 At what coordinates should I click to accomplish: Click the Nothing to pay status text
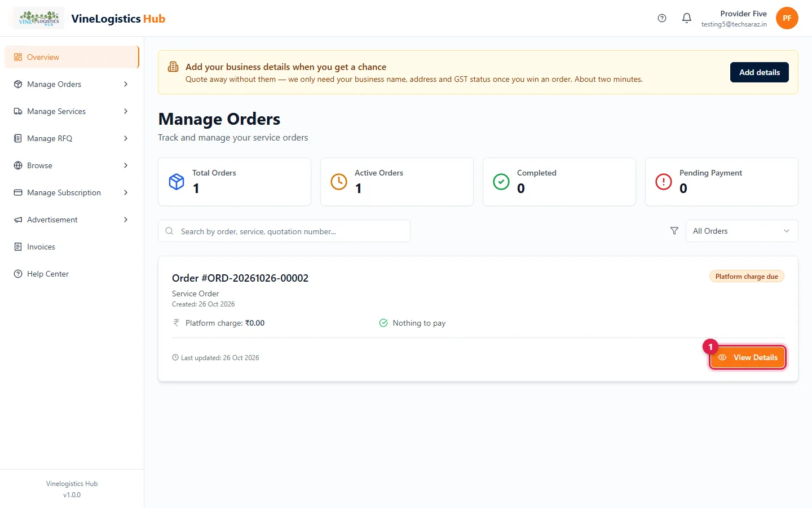tap(419, 323)
